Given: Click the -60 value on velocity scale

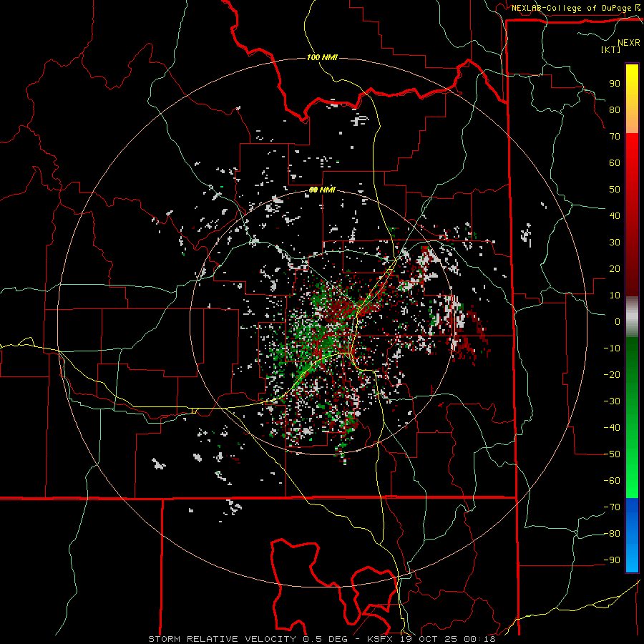Looking at the screenshot, I should coord(612,481).
